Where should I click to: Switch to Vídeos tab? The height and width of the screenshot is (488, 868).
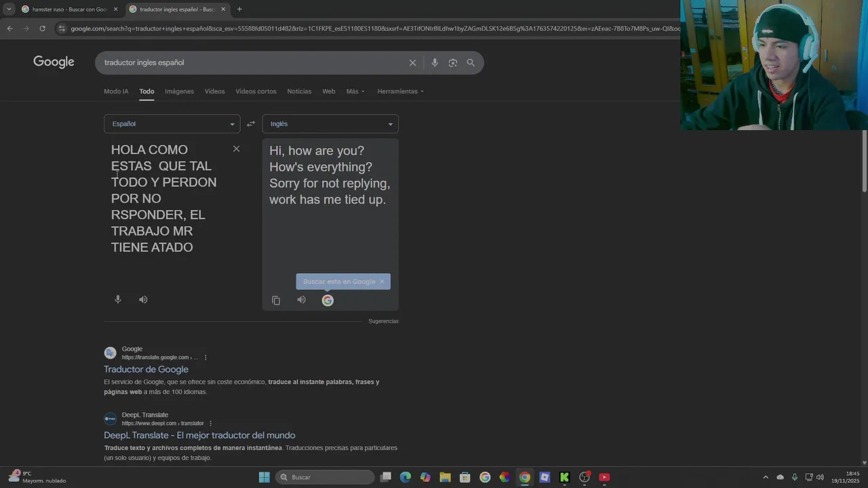214,91
